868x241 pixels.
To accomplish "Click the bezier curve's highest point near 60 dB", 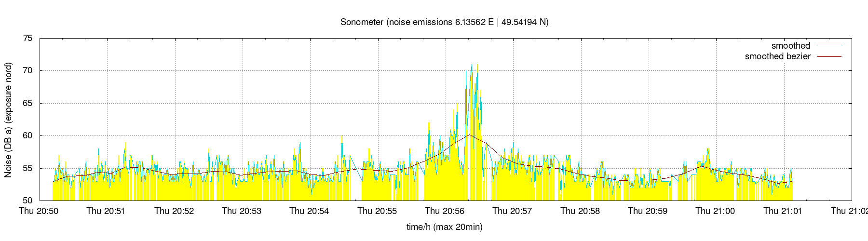I will coord(470,135).
